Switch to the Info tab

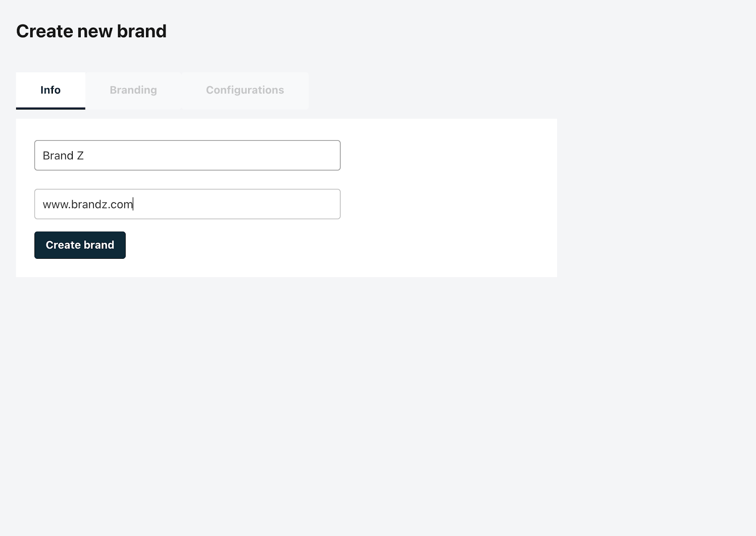point(51,90)
